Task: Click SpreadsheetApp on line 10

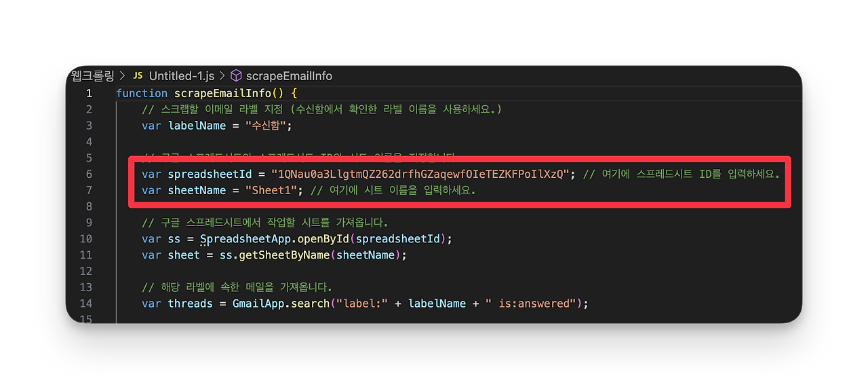Action: coord(245,238)
